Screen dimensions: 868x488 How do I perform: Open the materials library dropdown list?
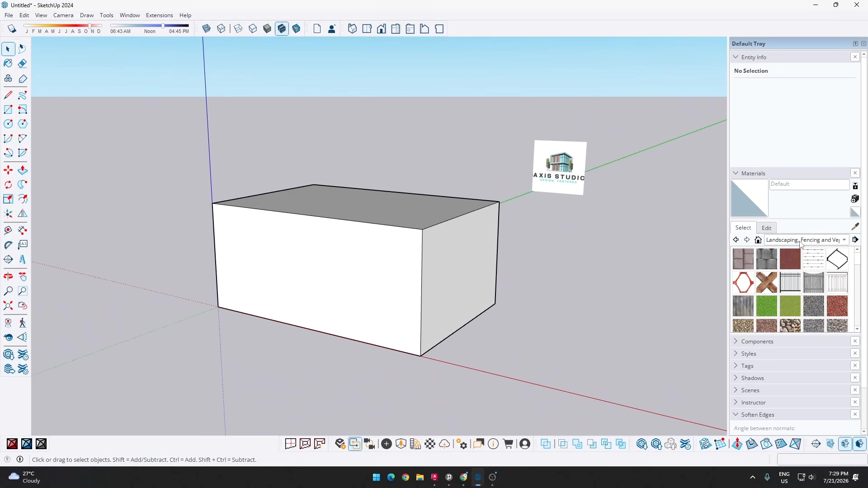point(845,240)
